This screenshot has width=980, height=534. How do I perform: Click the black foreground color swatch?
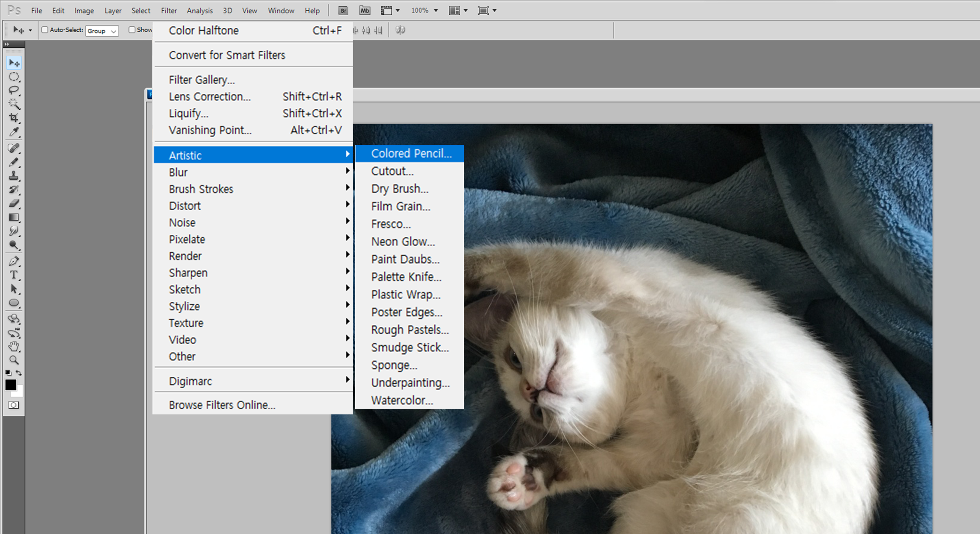[x=10, y=385]
